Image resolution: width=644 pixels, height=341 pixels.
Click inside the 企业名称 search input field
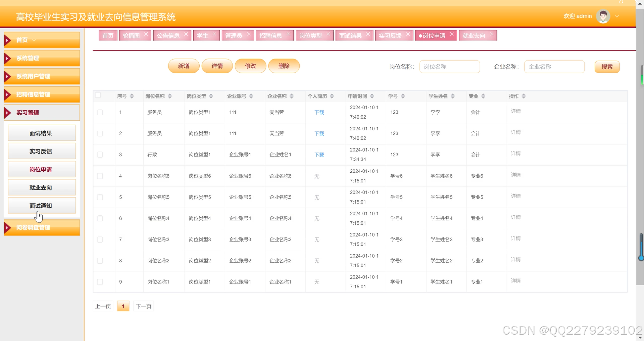[x=554, y=67]
